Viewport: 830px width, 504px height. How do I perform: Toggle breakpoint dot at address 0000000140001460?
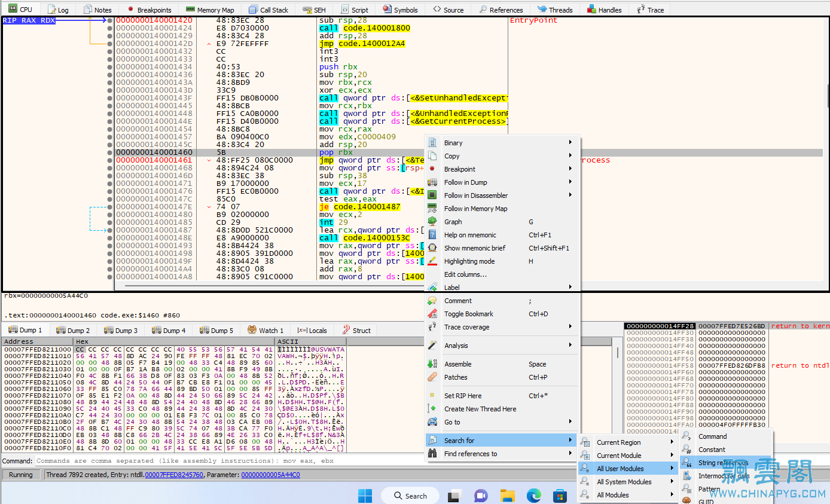click(x=110, y=152)
